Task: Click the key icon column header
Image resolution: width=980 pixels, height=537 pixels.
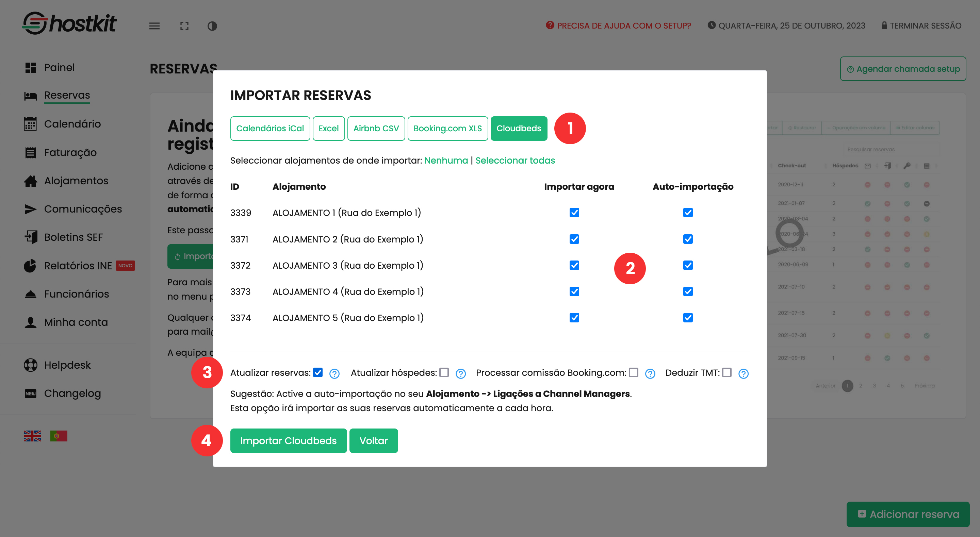Action: tap(907, 166)
